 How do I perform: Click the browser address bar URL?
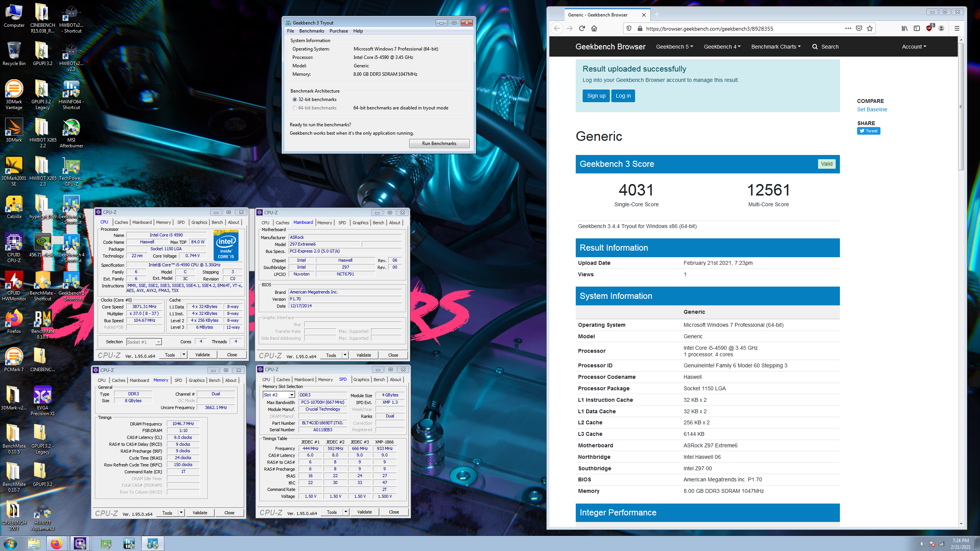point(709,29)
